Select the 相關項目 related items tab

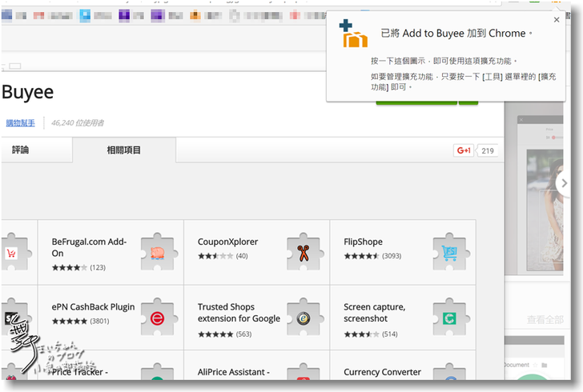pos(123,150)
